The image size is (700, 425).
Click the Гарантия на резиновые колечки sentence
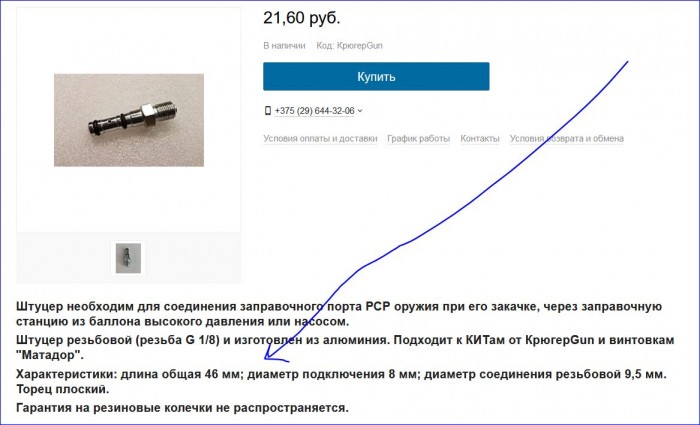pyautogui.click(x=182, y=408)
